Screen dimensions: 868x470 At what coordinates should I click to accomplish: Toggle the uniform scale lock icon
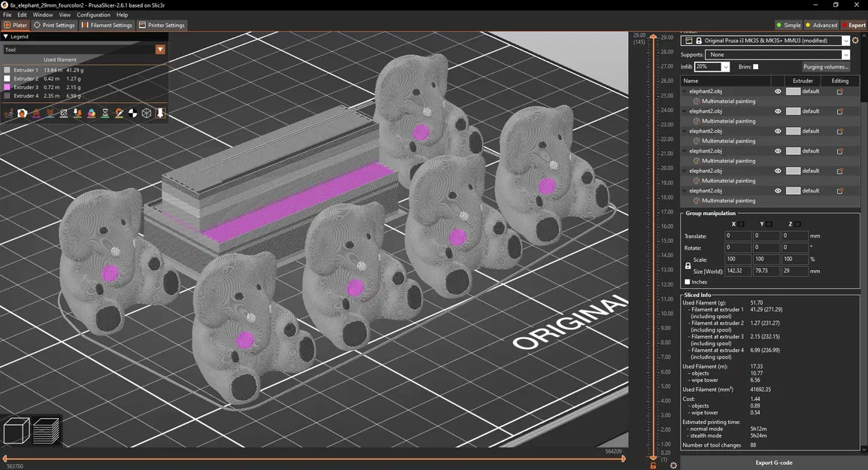(687, 265)
